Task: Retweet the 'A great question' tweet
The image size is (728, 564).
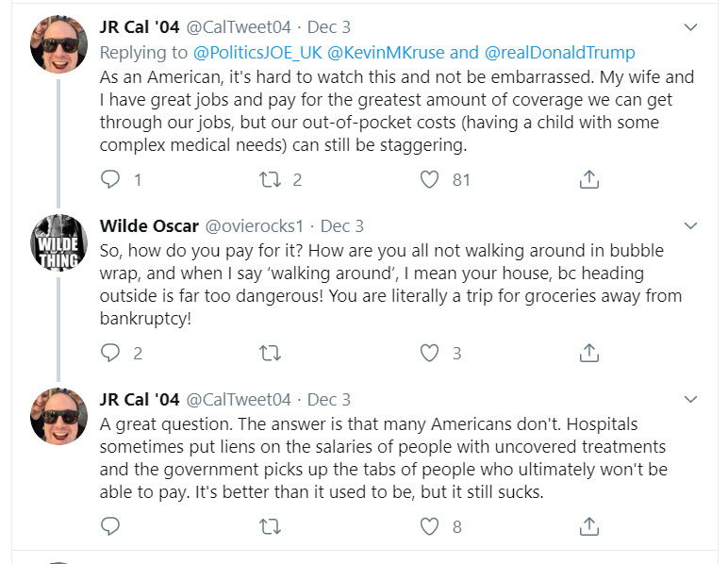Action: pos(271,526)
